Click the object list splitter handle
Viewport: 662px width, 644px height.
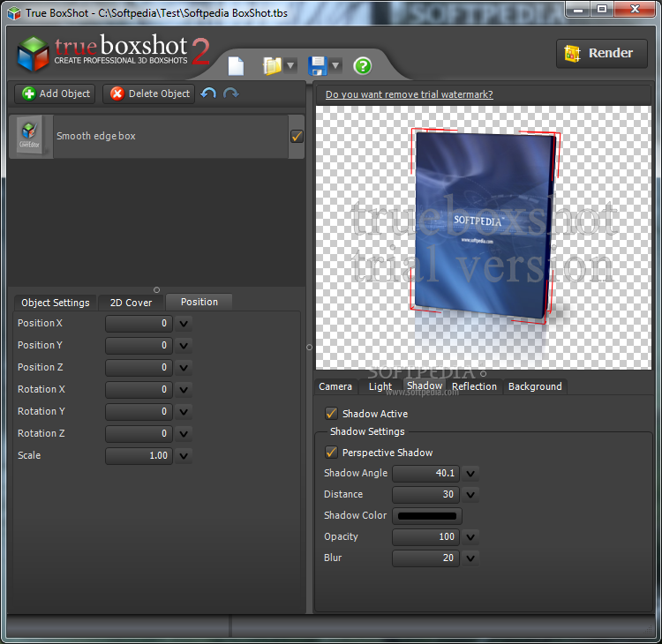(x=156, y=290)
